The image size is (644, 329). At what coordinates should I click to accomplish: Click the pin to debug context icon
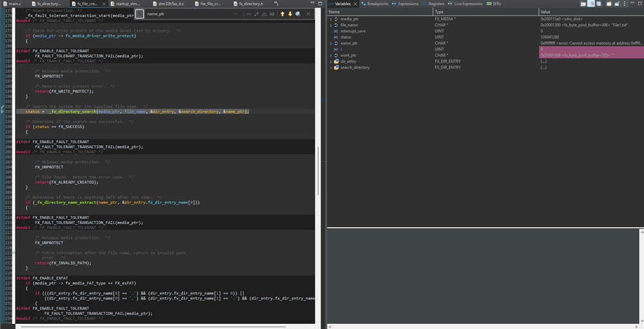[617, 4]
